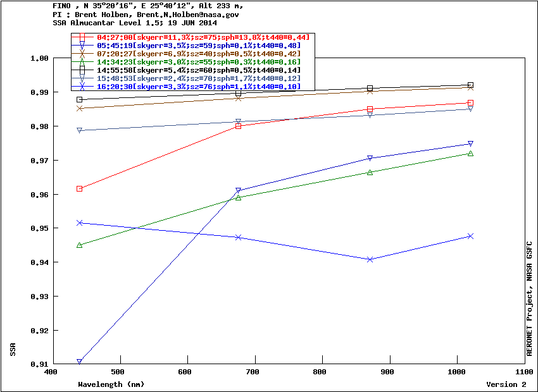
Task: Select the green triangle data point at 1020 nm
Action: pyautogui.click(x=470, y=154)
